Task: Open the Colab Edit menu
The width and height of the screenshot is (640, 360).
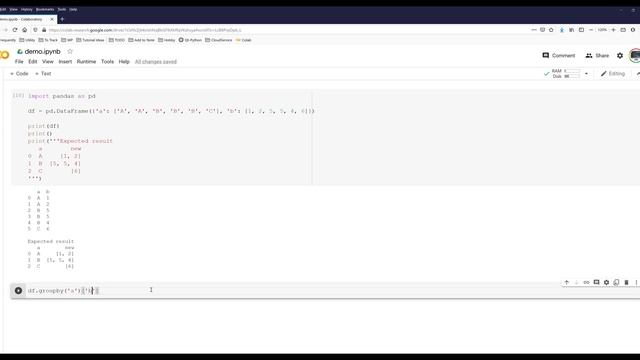Action: click(x=33, y=62)
